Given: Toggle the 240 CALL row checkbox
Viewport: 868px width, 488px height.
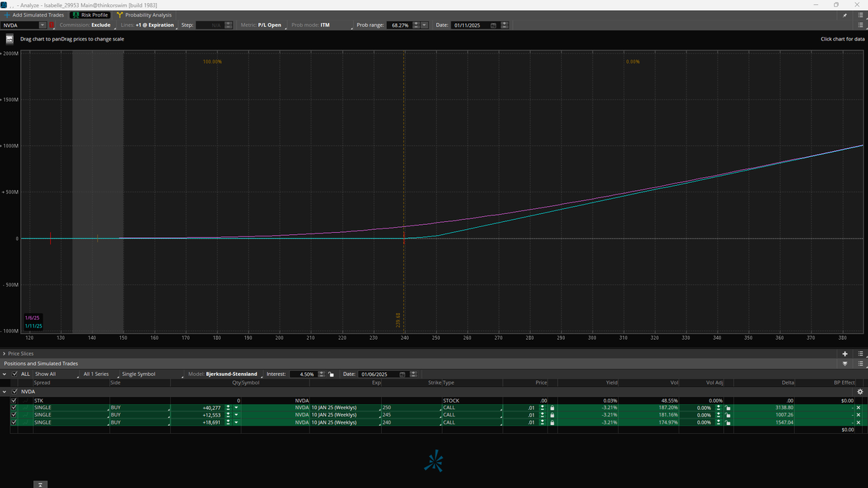Looking at the screenshot, I should tap(14, 422).
